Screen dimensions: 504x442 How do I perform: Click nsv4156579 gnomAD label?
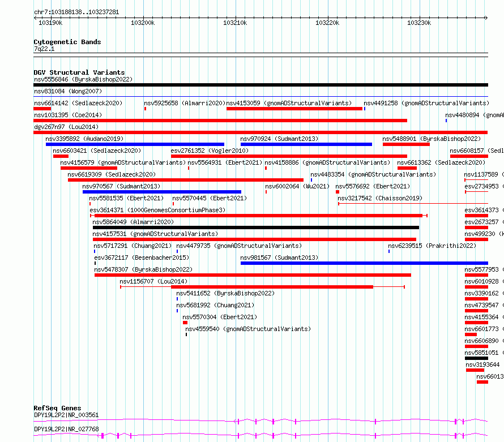(123, 162)
